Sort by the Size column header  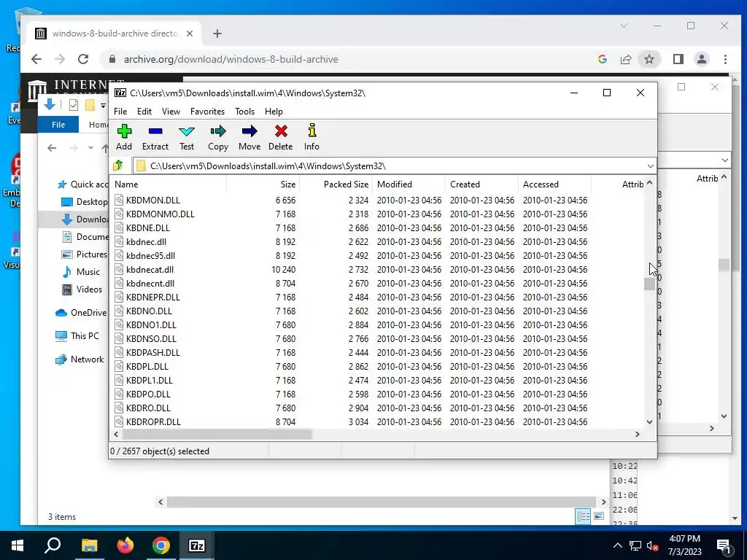click(x=263, y=184)
